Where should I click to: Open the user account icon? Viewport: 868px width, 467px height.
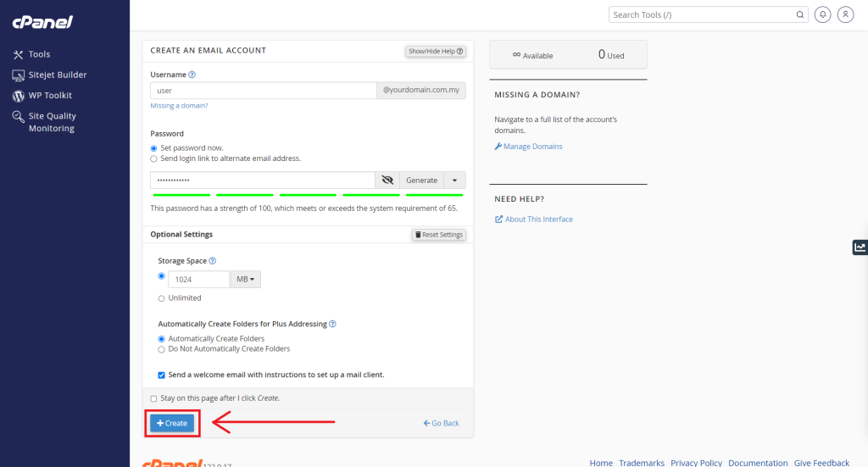pyautogui.click(x=845, y=15)
